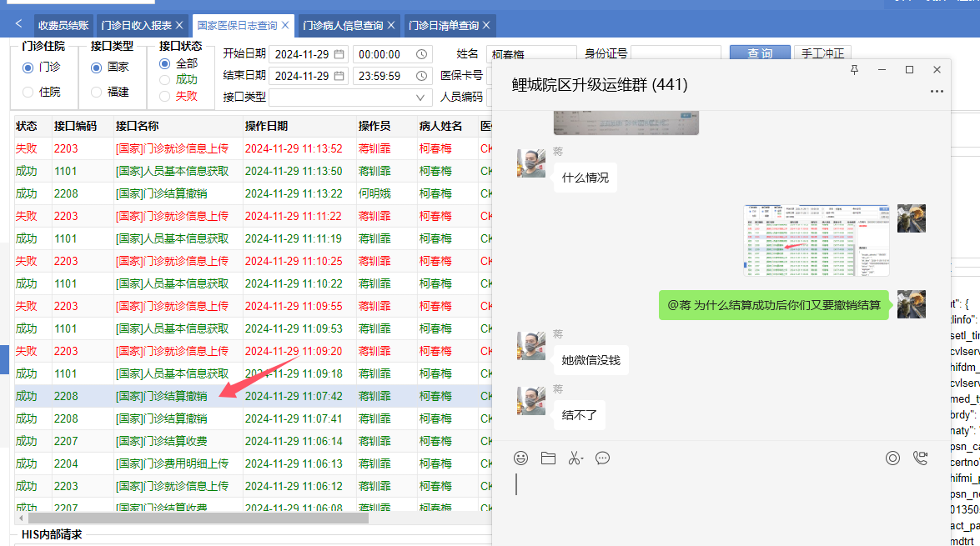980x546 pixels.
Task: Expand the 接口类型 dropdown
Action: click(420, 98)
